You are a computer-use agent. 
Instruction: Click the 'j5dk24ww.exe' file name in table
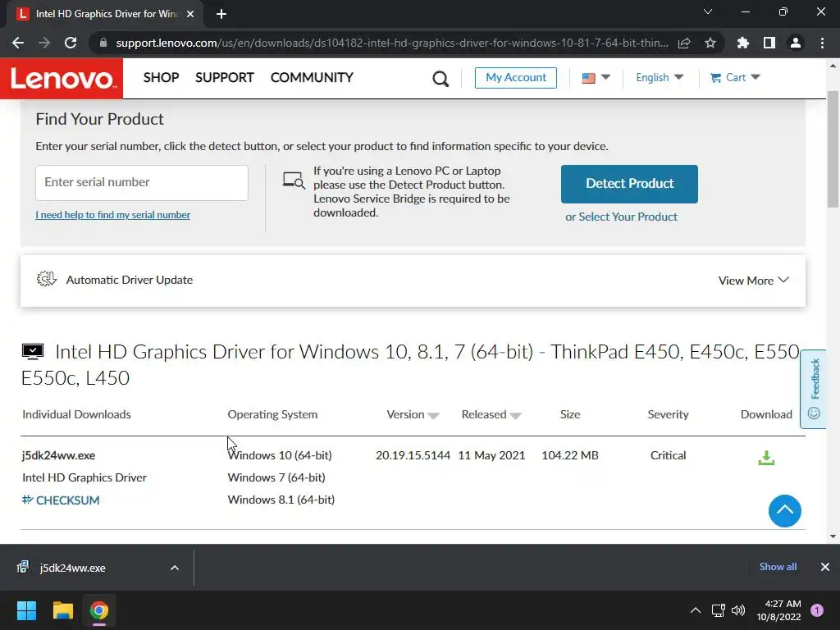58,455
